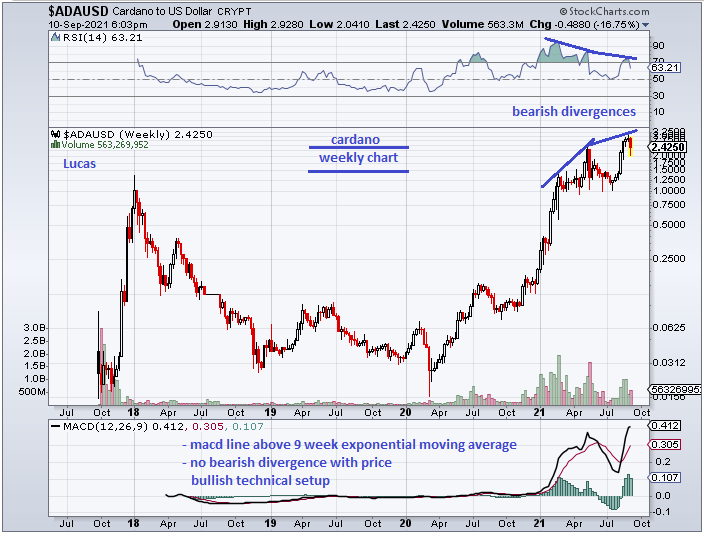704x534 pixels.
Task: Click the '18' year label under the price chart
Action: coord(133,412)
